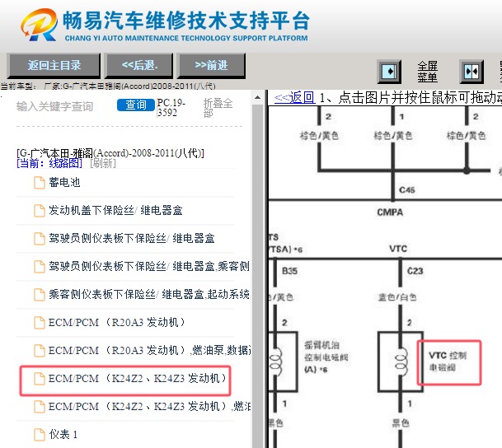Image resolution: width=502 pixels, height=448 pixels.
Task: Click the split-panel double-arrow icon
Action: click(x=472, y=72)
